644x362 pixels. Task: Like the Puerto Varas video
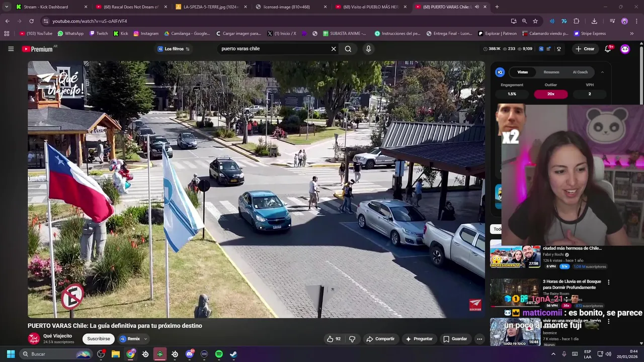[333, 339]
